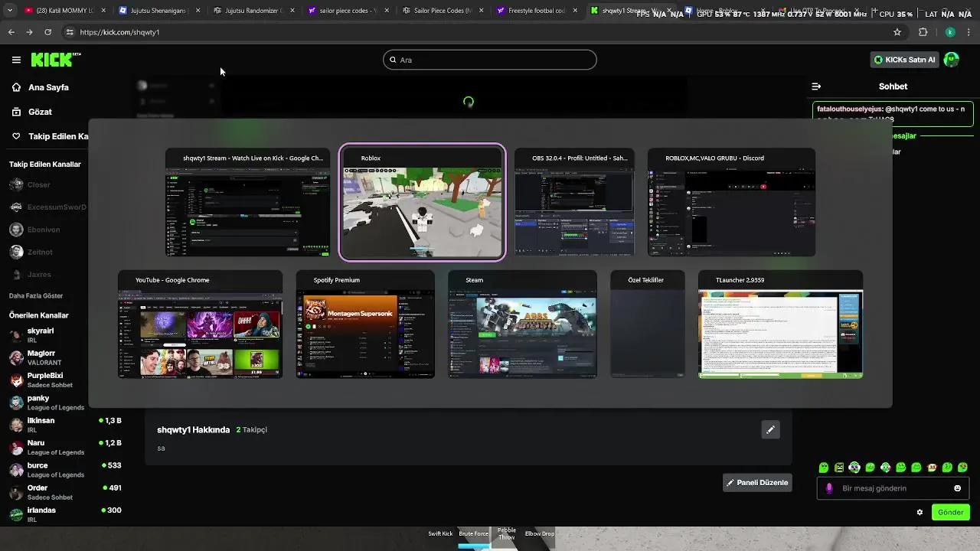Select the Özel Teklifler window thumbnail
980x551 pixels.
pyautogui.click(x=647, y=324)
